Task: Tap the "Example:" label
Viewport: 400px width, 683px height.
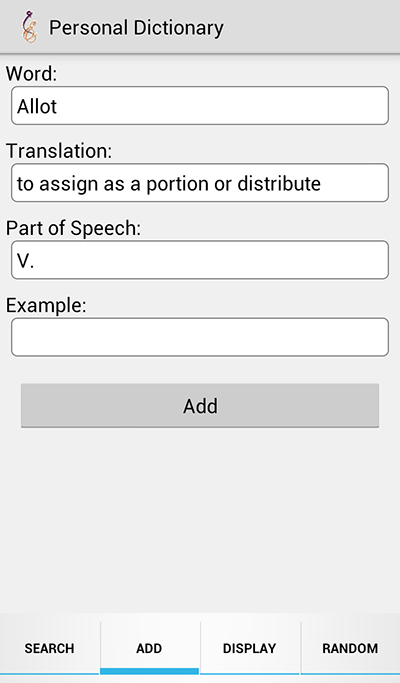Action: coord(46,305)
